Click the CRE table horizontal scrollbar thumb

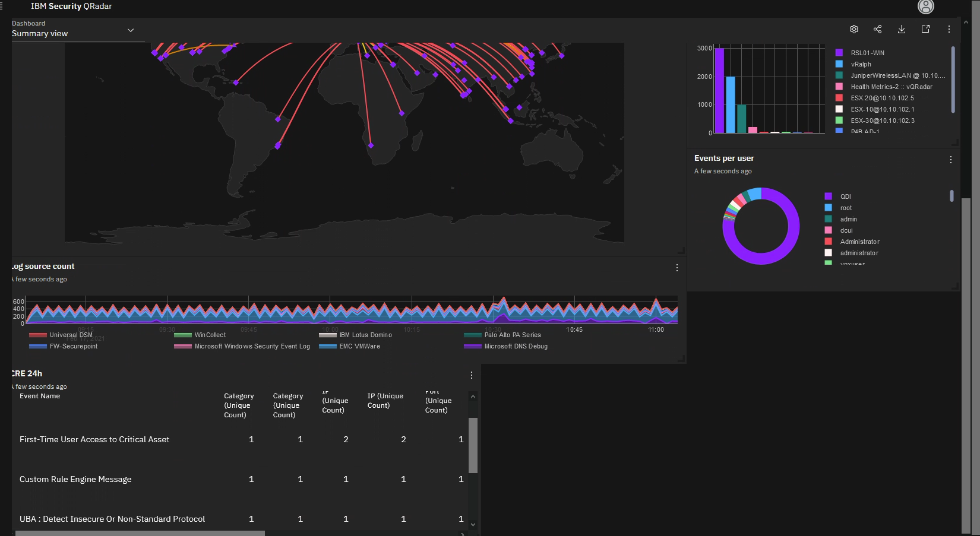pyautogui.click(x=140, y=533)
